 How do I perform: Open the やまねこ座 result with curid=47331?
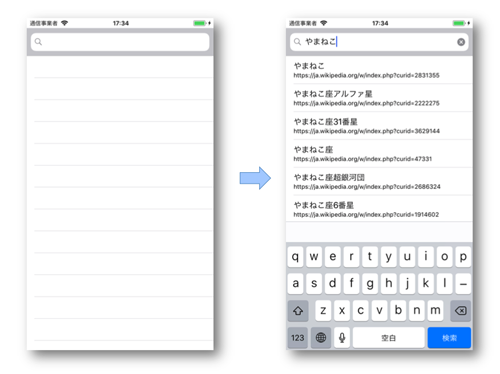379,154
